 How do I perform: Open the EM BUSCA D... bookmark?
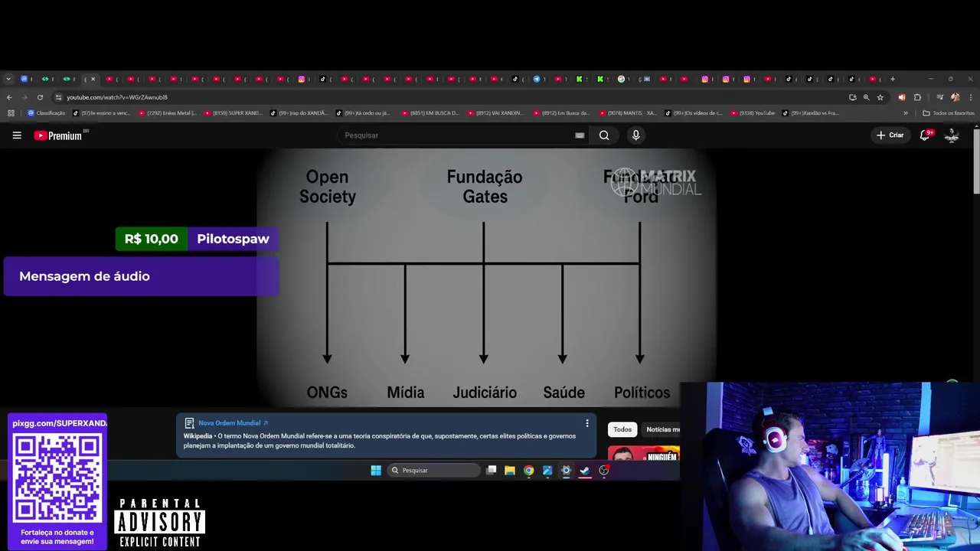(x=430, y=113)
